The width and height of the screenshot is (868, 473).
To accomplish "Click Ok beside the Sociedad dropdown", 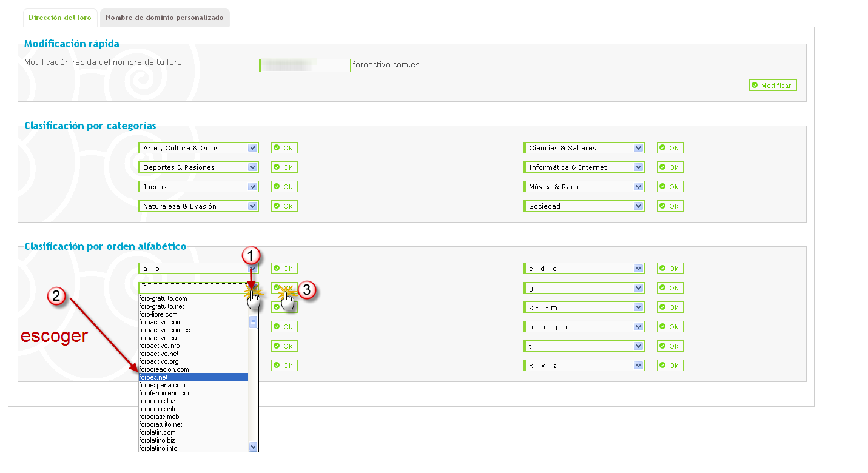I will 670,206.
